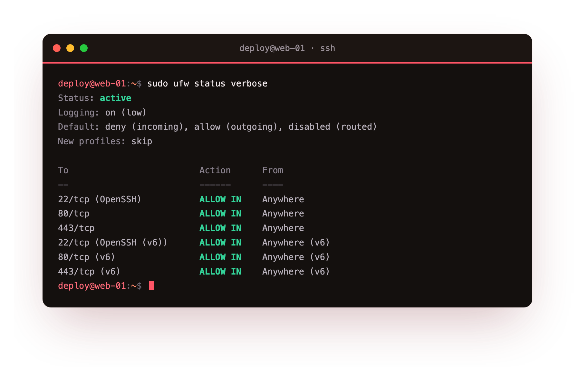Click the 'Logging: on (low)' line
Viewport: 588px width, 381px height.
click(x=102, y=113)
